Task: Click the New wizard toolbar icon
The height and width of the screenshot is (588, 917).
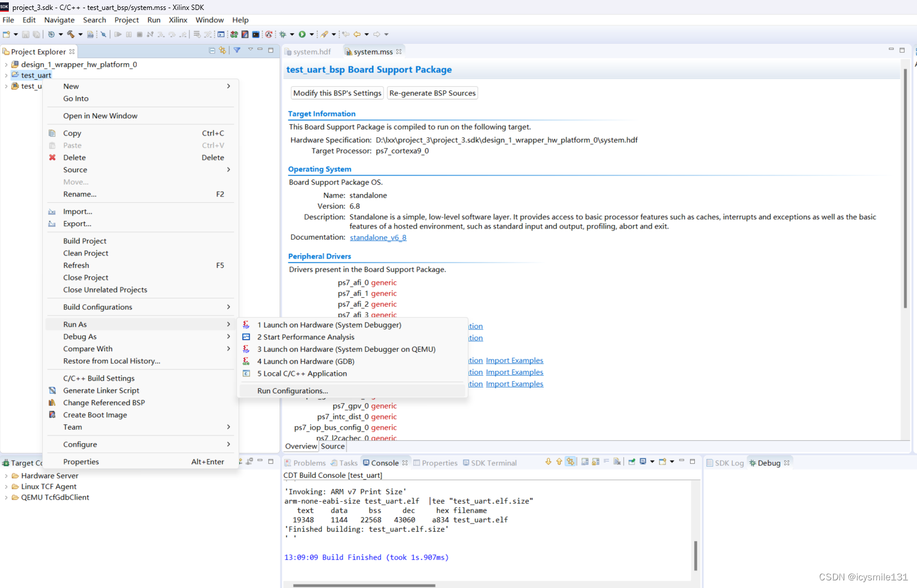Action: pos(6,34)
